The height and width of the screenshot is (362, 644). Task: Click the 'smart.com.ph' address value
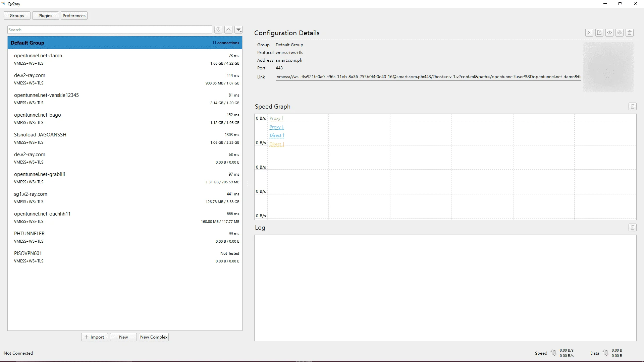289,60
